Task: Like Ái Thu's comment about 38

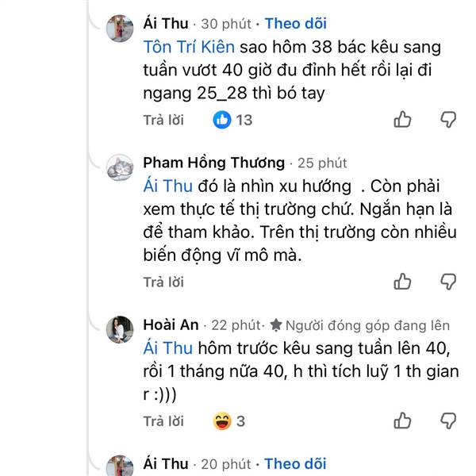Action: click(x=403, y=120)
